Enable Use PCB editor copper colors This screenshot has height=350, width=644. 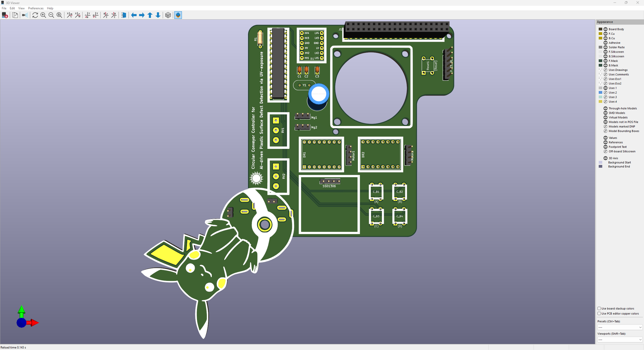599,314
